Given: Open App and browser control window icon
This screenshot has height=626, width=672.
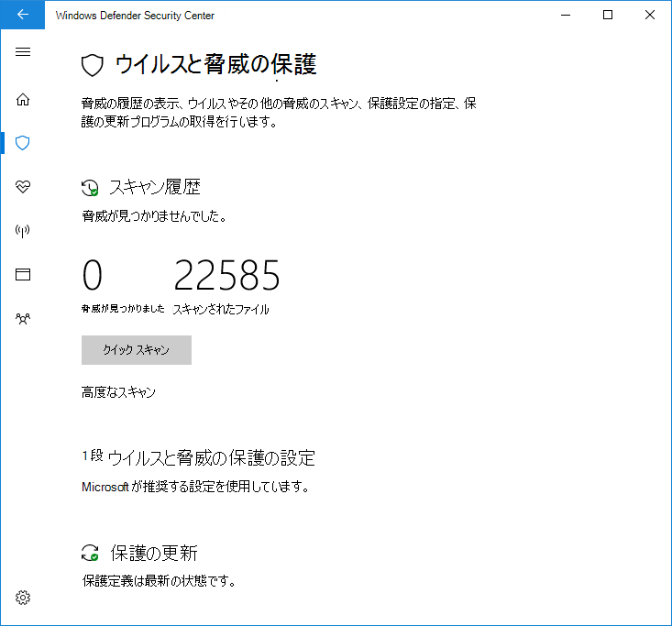Looking at the screenshot, I should point(23,274).
